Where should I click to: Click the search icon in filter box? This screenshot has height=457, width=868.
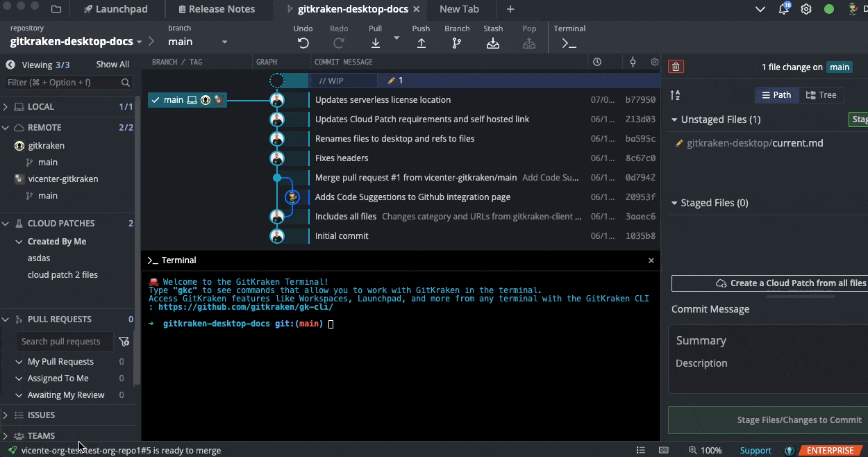[x=126, y=83]
